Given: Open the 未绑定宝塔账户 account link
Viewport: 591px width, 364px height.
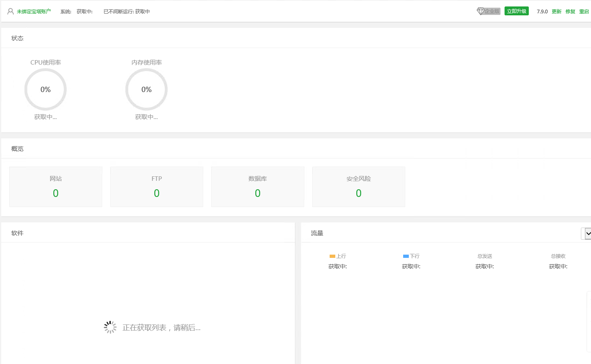Looking at the screenshot, I should 34,12.
